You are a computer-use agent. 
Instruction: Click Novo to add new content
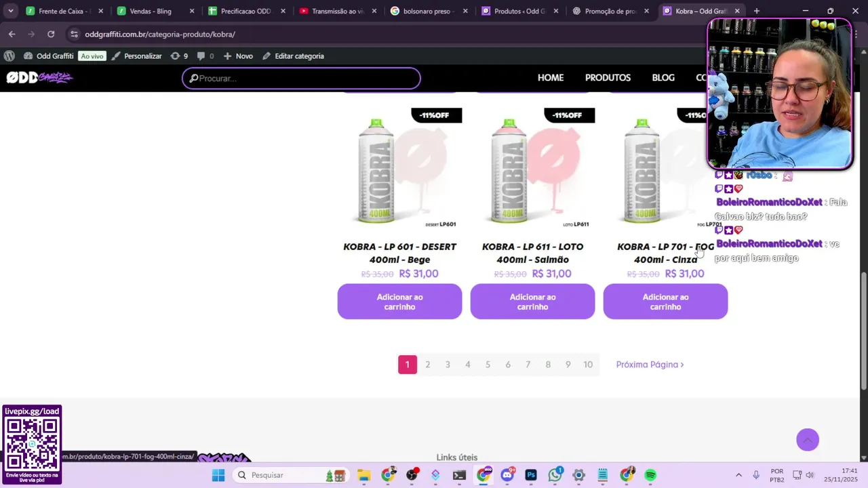click(238, 56)
